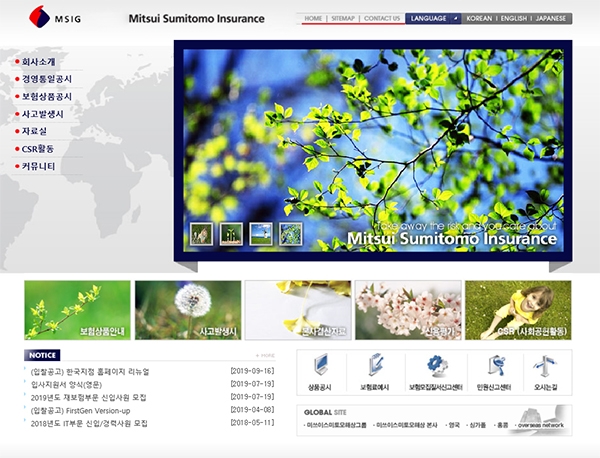The width and height of the screenshot is (600, 458).
Task: Open the 커뮤니티 menu item
Action: pos(38,166)
